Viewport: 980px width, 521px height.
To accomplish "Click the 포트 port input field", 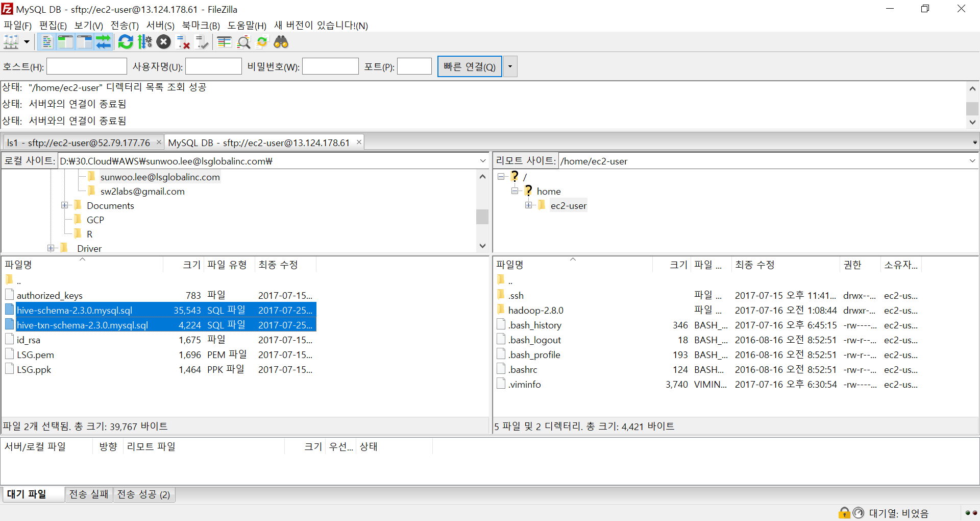I will point(414,66).
